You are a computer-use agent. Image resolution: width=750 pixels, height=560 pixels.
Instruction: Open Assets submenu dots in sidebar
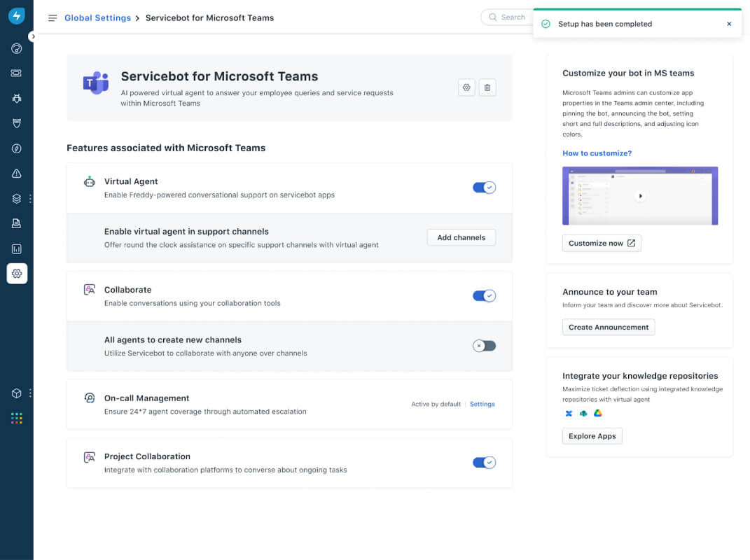30,199
